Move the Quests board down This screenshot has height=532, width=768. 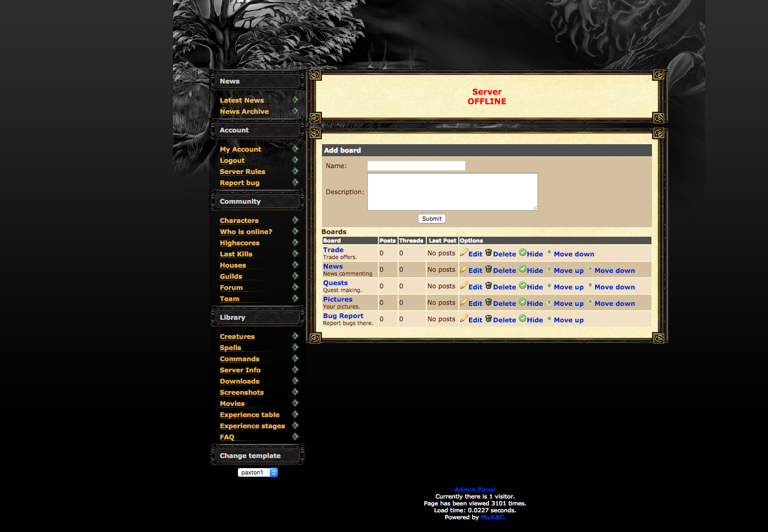[x=614, y=287]
